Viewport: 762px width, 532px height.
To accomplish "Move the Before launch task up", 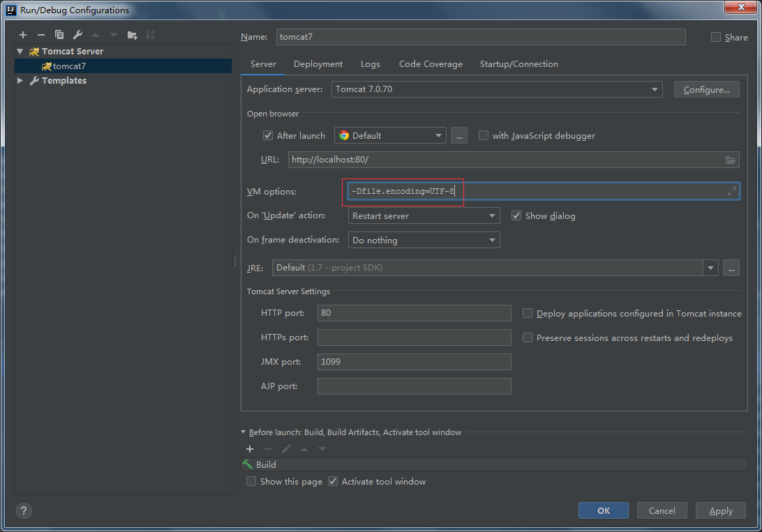I will tap(304, 449).
